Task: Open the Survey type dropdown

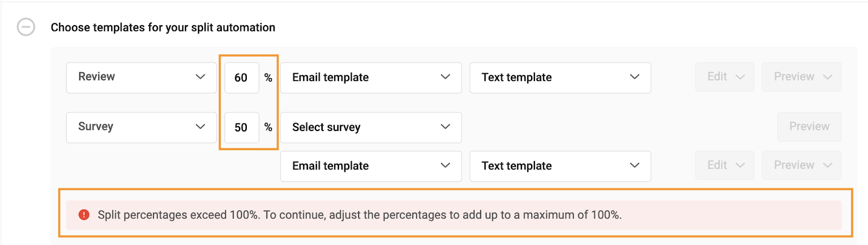Action: [x=141, y=127]
